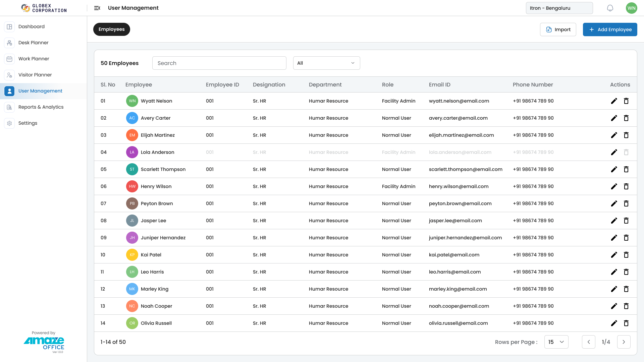Open Desk Planner sidebar icon
The height and width of the screenshot is (362, 644).
[x=9, y=43]
